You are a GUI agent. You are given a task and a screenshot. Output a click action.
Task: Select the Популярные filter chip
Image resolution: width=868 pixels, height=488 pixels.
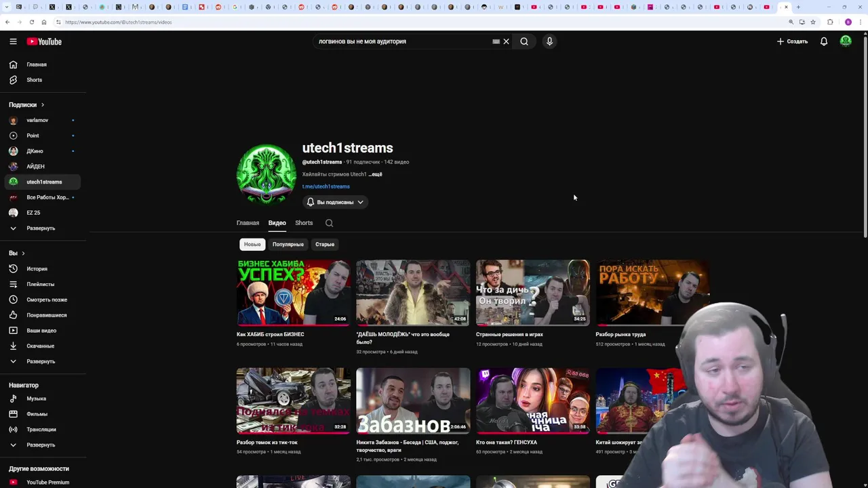[288, 244]
